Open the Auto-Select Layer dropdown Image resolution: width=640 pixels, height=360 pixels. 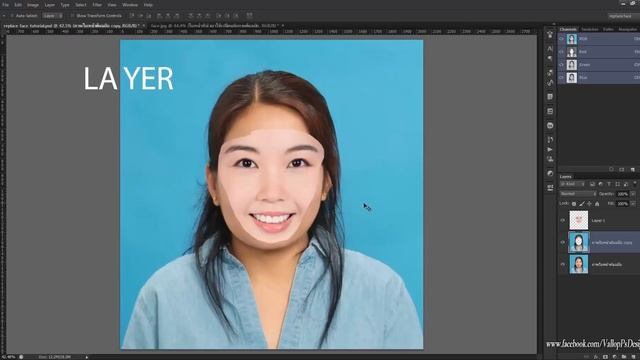pos(53,16)
